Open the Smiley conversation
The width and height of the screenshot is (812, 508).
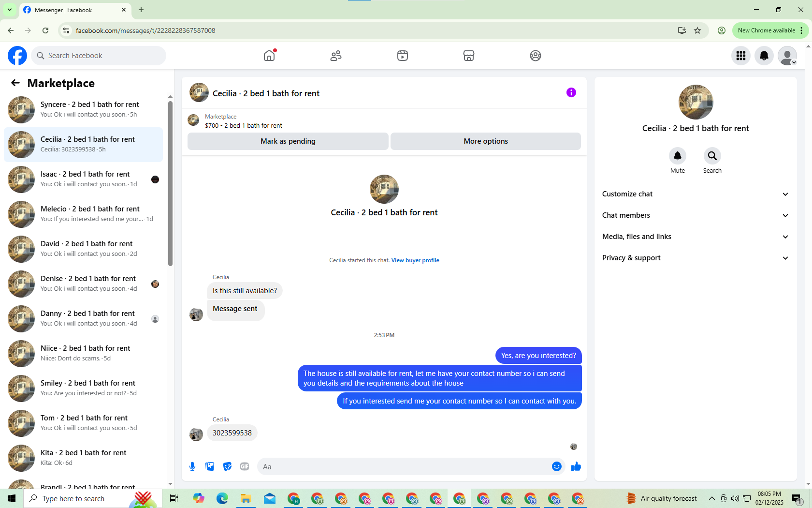(83, 388)
